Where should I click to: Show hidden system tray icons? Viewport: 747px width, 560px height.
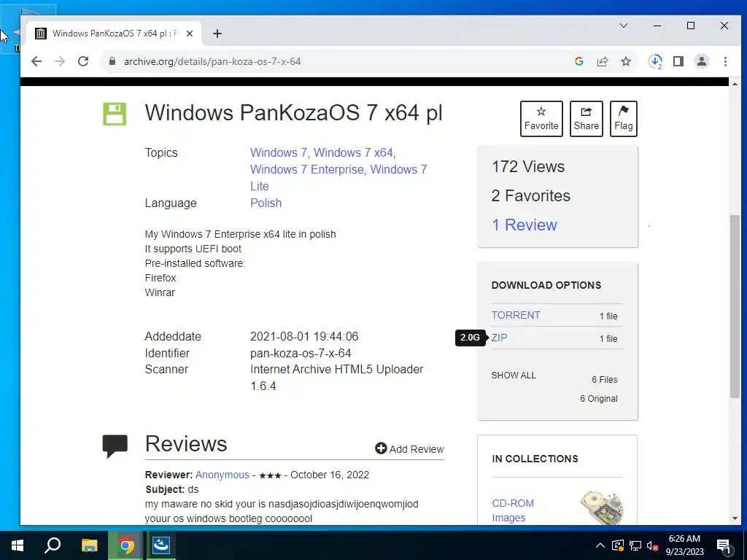coord(600,545)
